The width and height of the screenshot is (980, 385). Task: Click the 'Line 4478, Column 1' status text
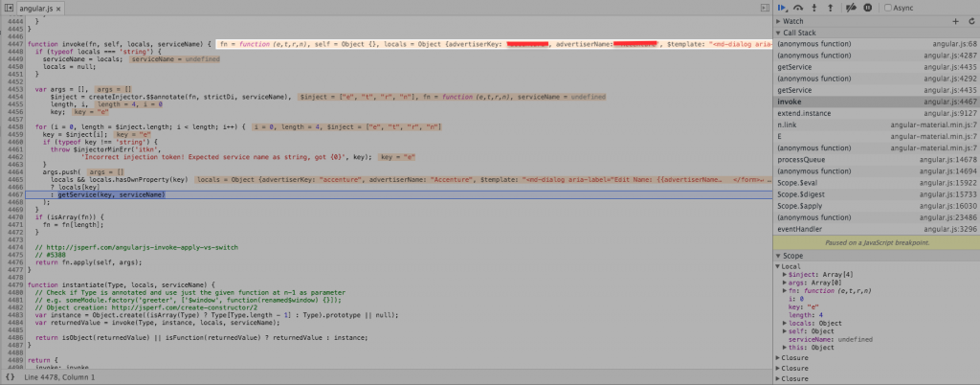[x=60, y=377]
